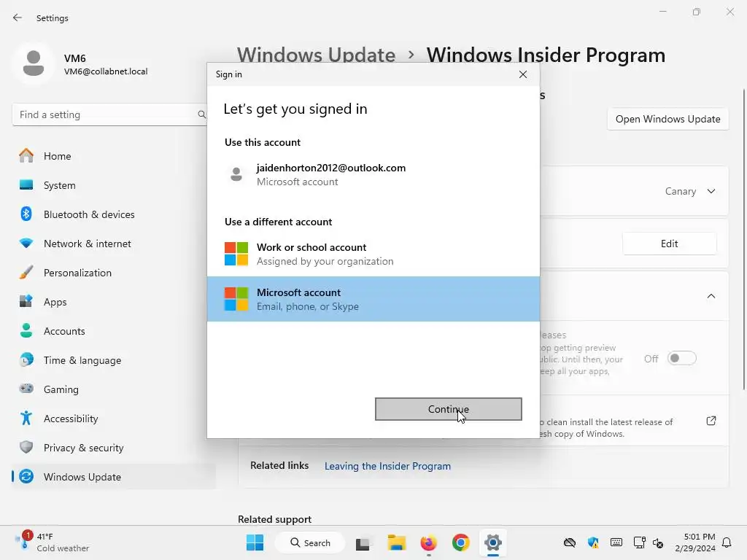Toggle the stop getting preview builds switch
Image resolution: width=747 pixels, height=560 pixels.
[682, 358]
